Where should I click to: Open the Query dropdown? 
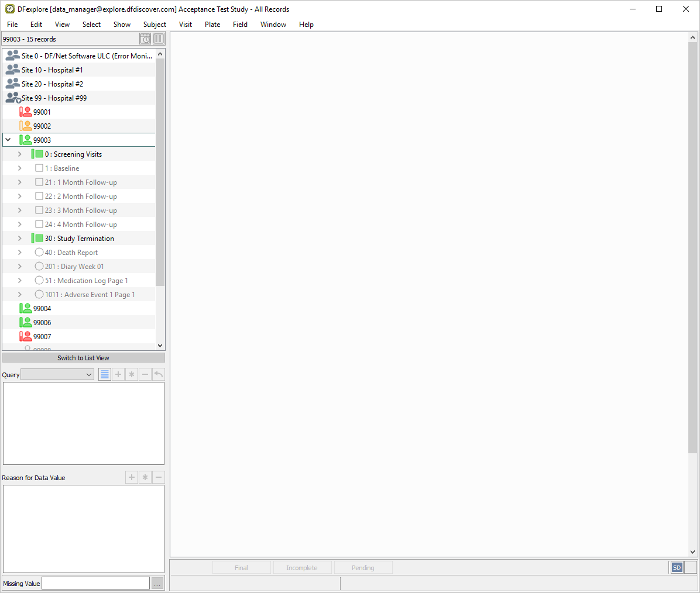click(57, 375)
